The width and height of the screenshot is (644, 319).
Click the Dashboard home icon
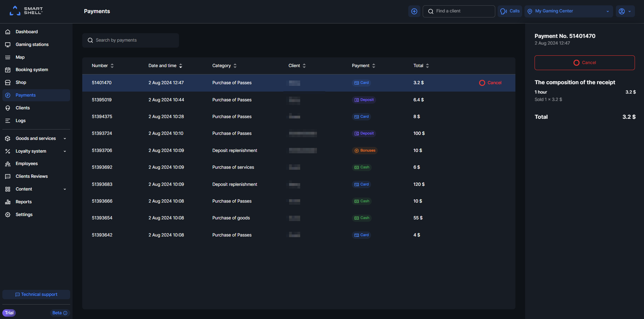tap(8, 32)
